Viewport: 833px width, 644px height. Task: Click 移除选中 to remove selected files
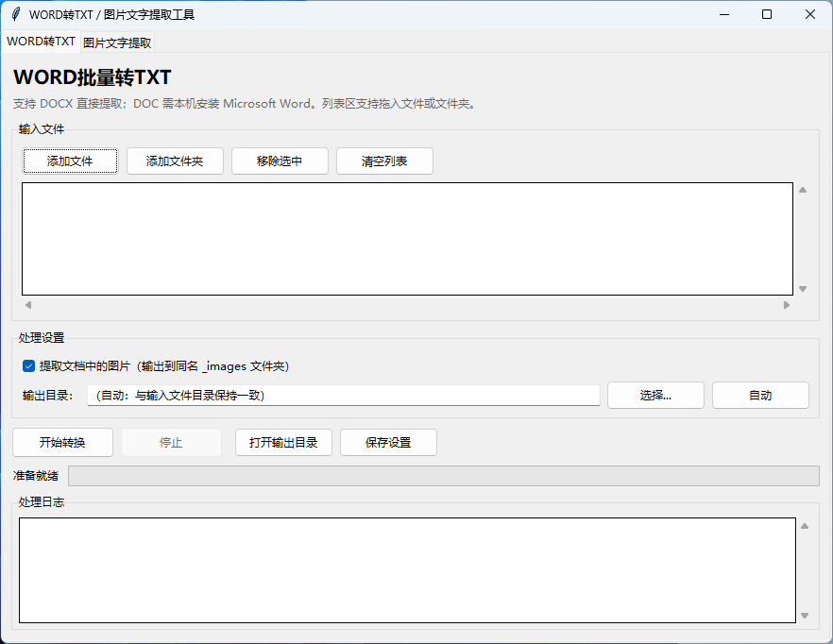(x=280, y=161)
